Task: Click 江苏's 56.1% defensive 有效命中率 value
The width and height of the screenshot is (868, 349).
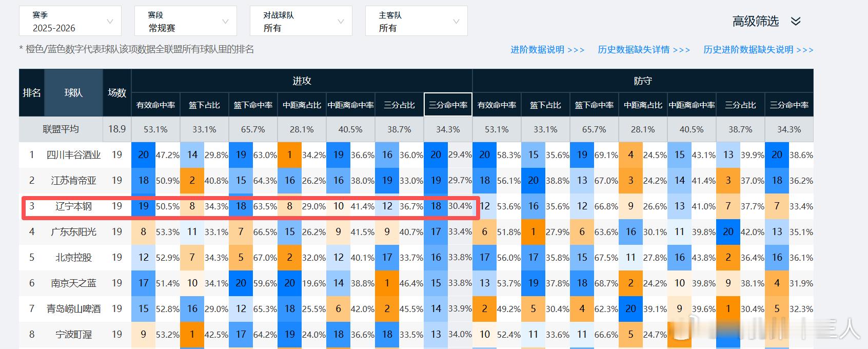Action: point(509,181)
